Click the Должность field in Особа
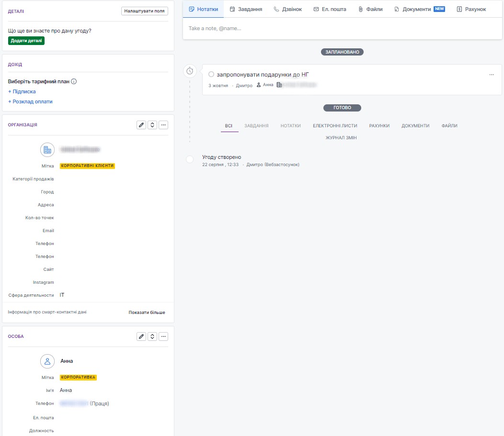 tap(88, 431)
